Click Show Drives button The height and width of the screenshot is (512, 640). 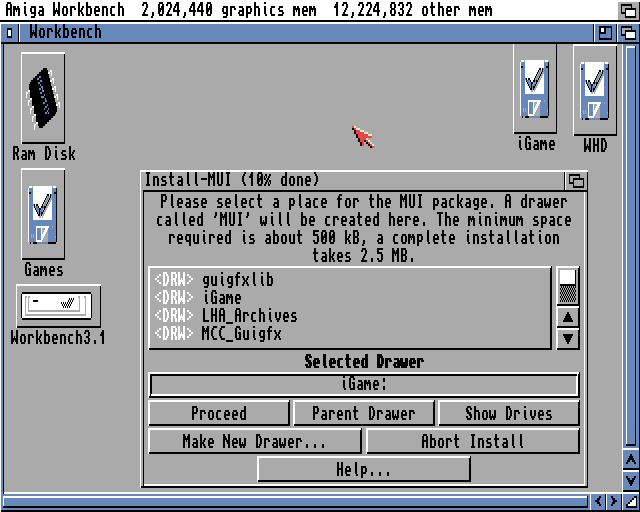pos(508,413)
